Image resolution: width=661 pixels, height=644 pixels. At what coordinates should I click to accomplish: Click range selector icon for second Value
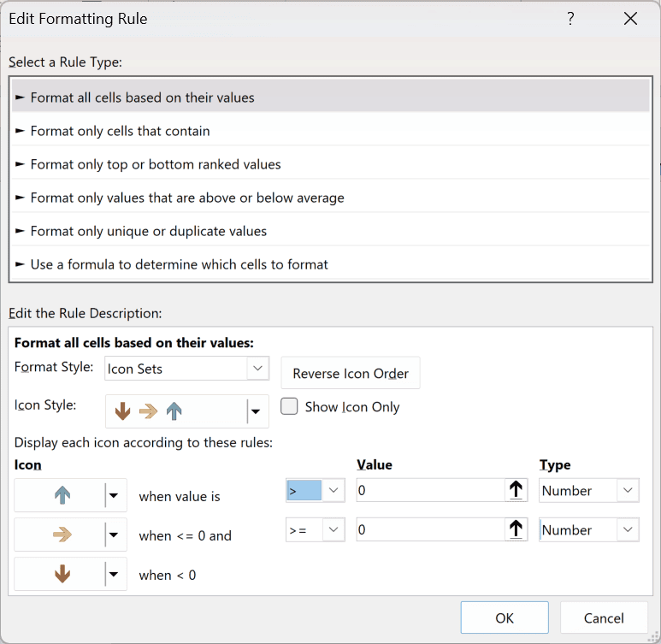coord(516,529)
